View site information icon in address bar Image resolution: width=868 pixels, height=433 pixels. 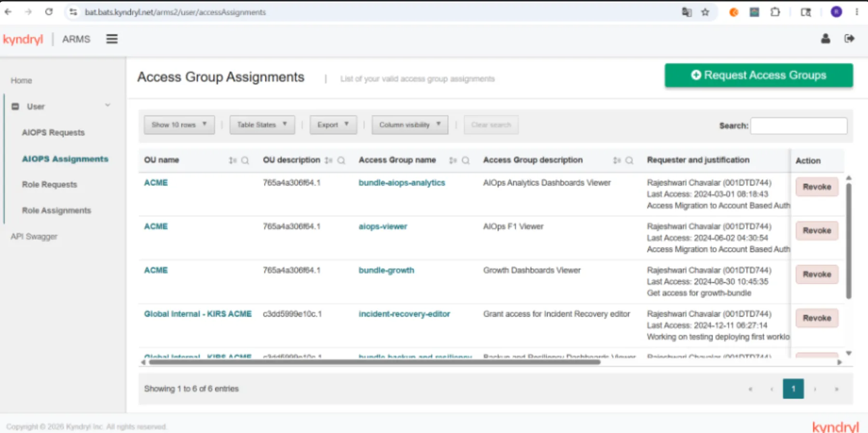[73, 12]
